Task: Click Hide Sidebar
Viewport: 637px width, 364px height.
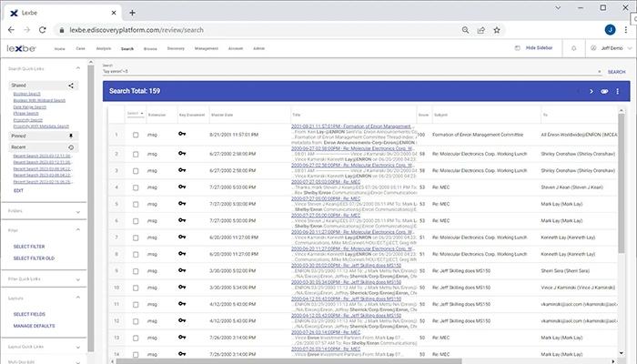Action: tap(539, 48)
